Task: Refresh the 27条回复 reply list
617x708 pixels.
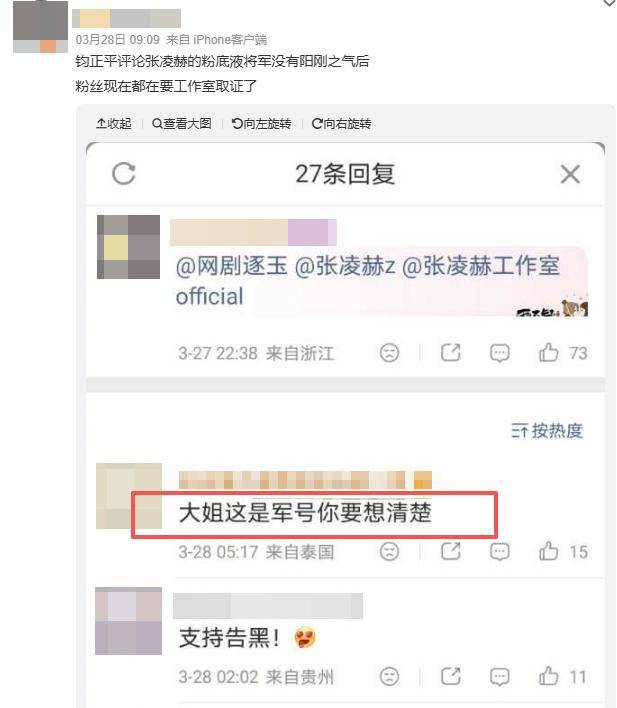Action: [x=124, y=174]
